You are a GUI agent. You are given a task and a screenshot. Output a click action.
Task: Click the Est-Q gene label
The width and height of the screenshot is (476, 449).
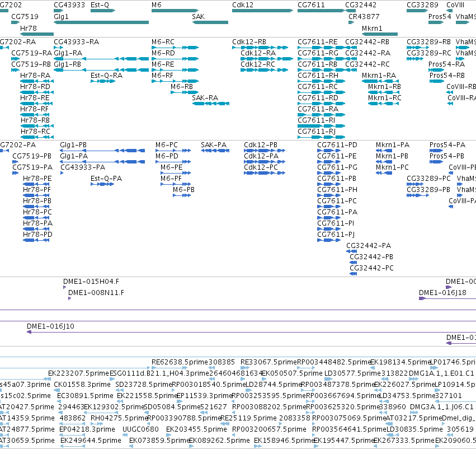click(100, 5)
